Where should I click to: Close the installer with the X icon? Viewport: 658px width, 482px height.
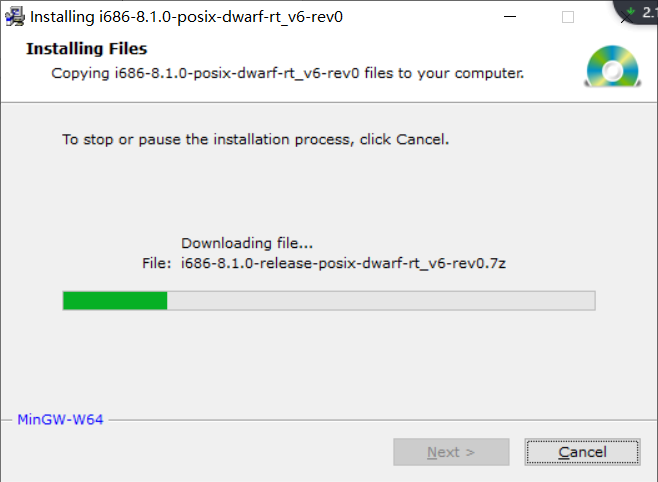point(625,19)
